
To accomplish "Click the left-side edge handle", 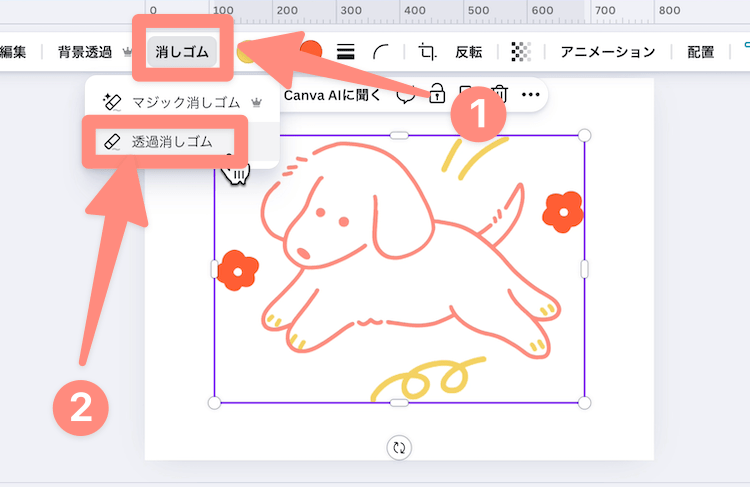I will pos(214,269).
